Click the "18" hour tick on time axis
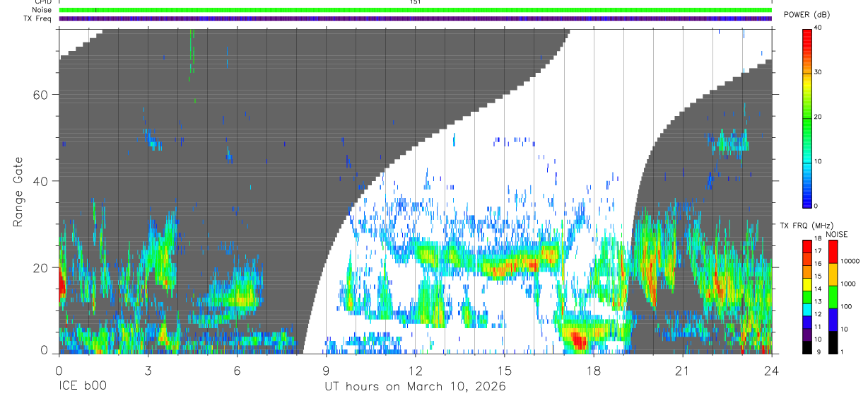868x401 pixels. click(x=594, y=371)
